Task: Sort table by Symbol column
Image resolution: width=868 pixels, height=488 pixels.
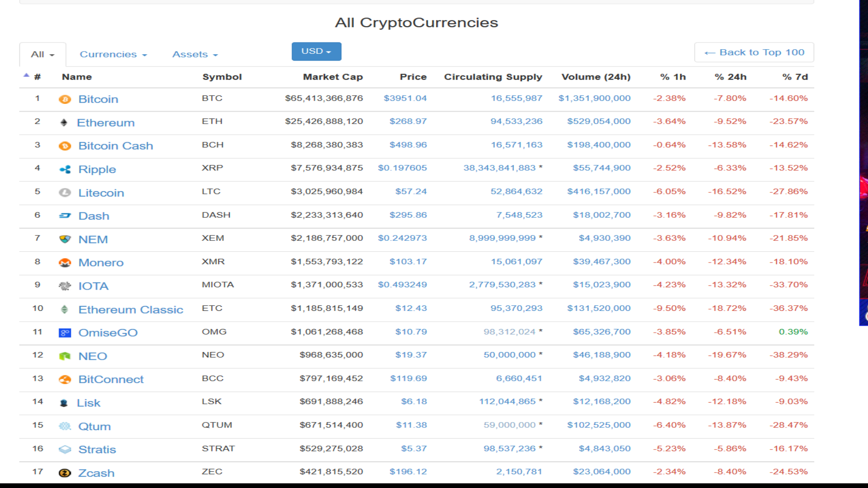Action: (x=222, y=77)
